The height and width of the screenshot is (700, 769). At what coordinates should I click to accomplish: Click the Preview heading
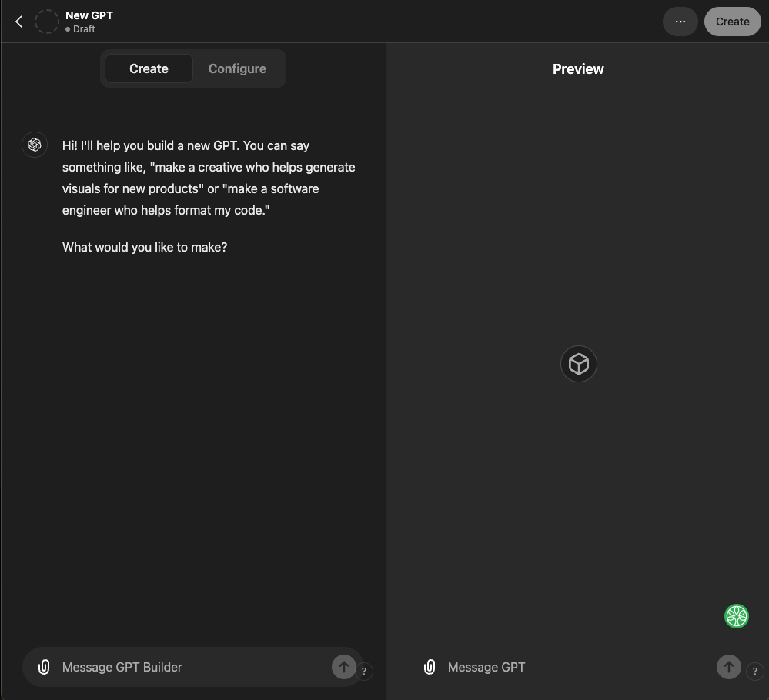[578, 69]
